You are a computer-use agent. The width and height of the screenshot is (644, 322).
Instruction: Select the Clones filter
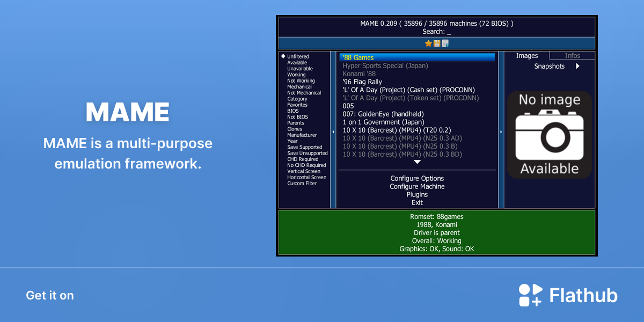point(295,129)
